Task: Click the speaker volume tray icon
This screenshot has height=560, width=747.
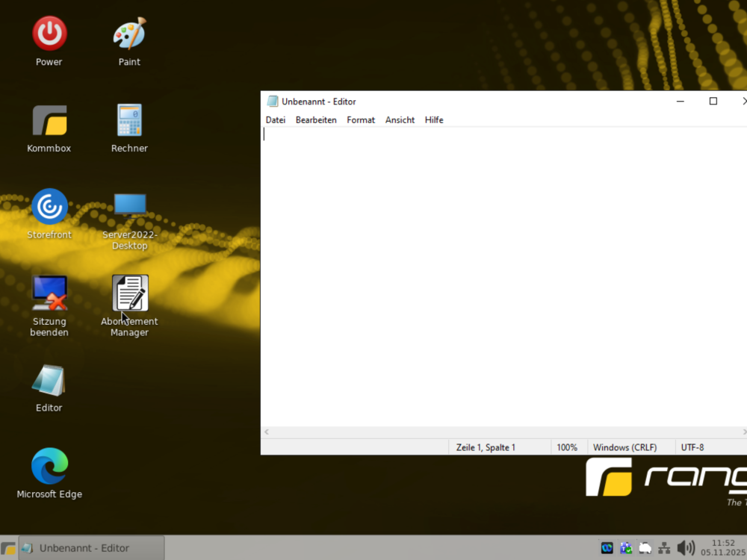Action: (684, 548)
